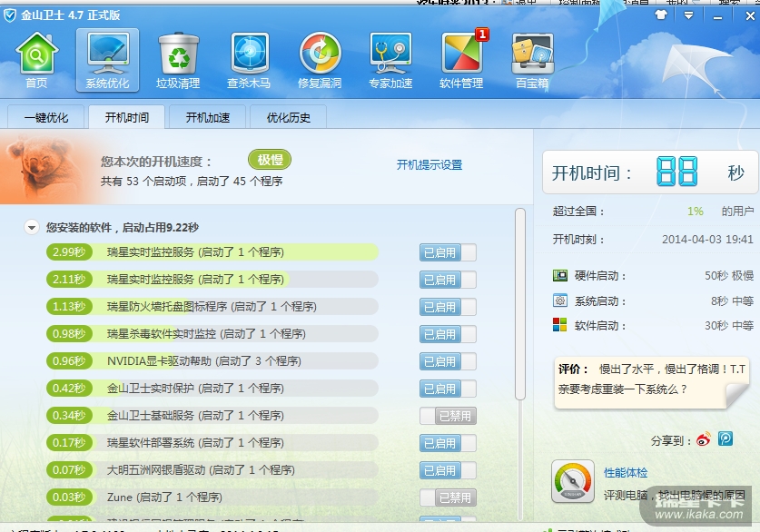Click 8秒 中等 system value
Screen dimensions: 760x532
click(x=733, y=300)
